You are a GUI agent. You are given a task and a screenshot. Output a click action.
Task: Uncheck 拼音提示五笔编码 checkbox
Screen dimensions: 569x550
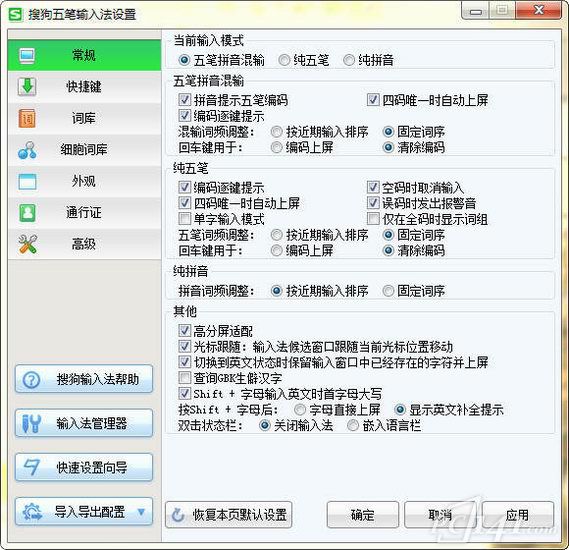(184, 99)
